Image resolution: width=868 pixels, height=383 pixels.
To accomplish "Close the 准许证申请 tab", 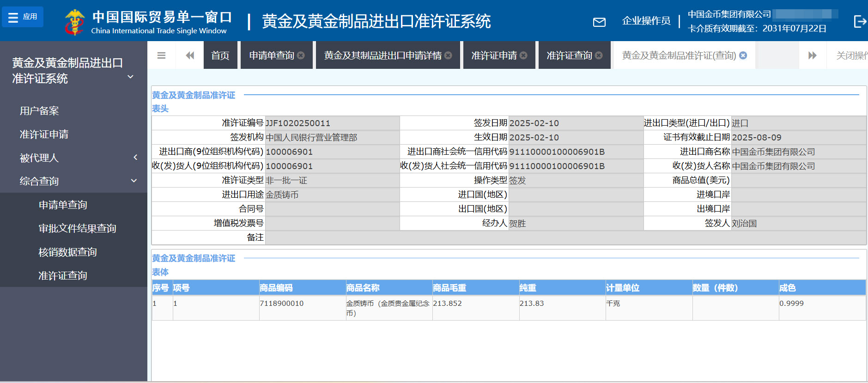I will 523,55.
